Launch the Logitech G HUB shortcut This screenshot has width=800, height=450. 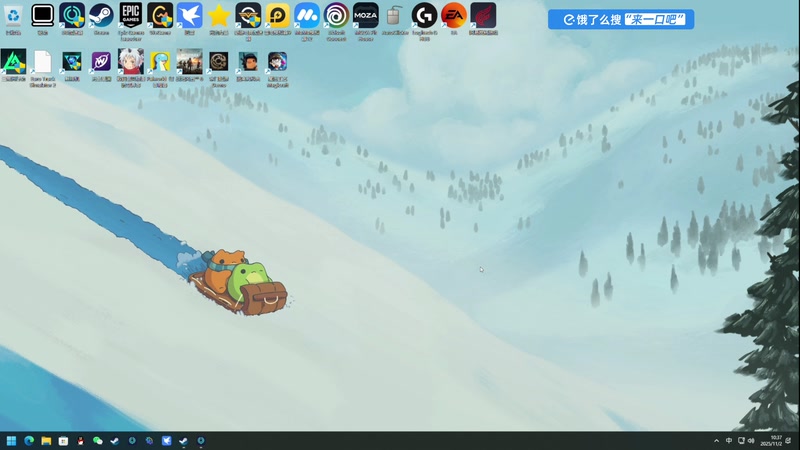point(424,21)
